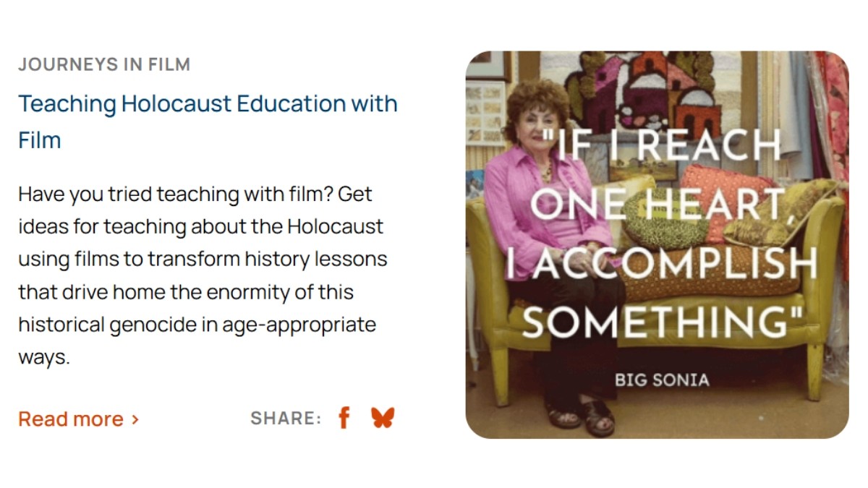Select the Journeys in Film category label
868x488 pixels.
[104, 64]
